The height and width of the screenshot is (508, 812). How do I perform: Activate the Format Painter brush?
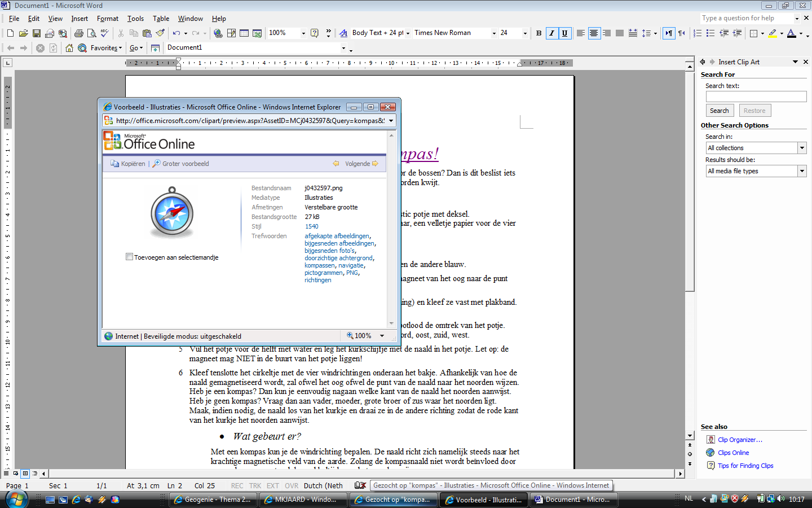[x=161, y=33]
